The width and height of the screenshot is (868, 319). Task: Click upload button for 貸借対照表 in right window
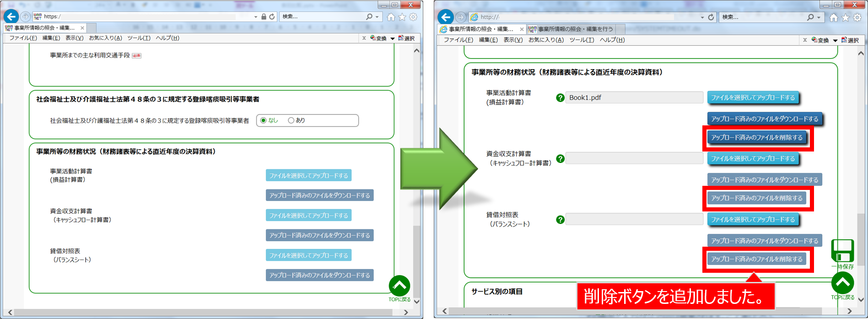(x=753, y=220)
